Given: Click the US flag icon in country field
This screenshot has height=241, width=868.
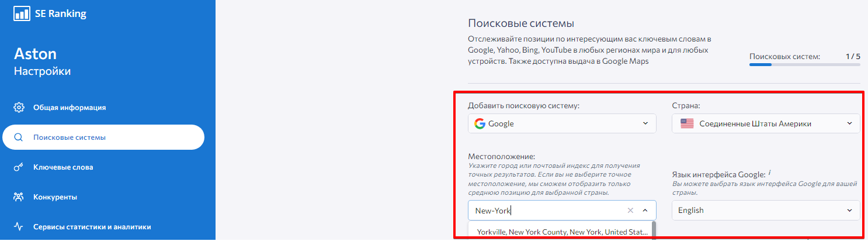Looking at the screenshot, I should pos(687,123).
